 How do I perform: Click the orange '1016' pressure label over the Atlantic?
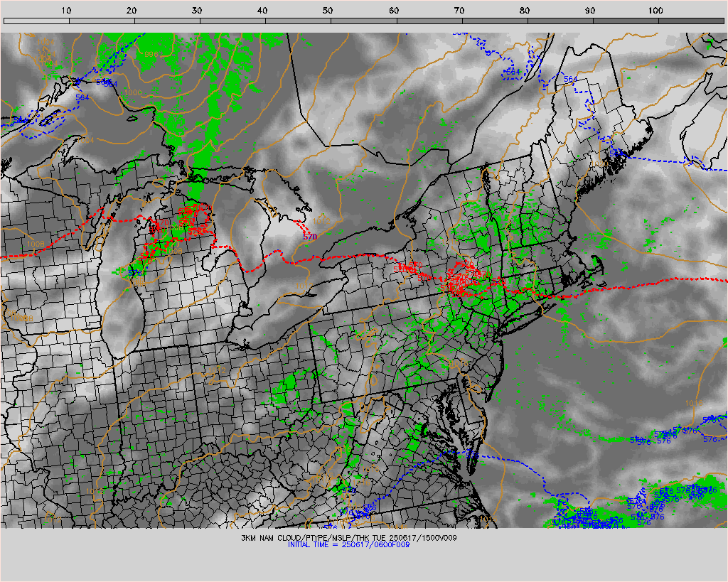pyautogui.click(x=694, y=404)
